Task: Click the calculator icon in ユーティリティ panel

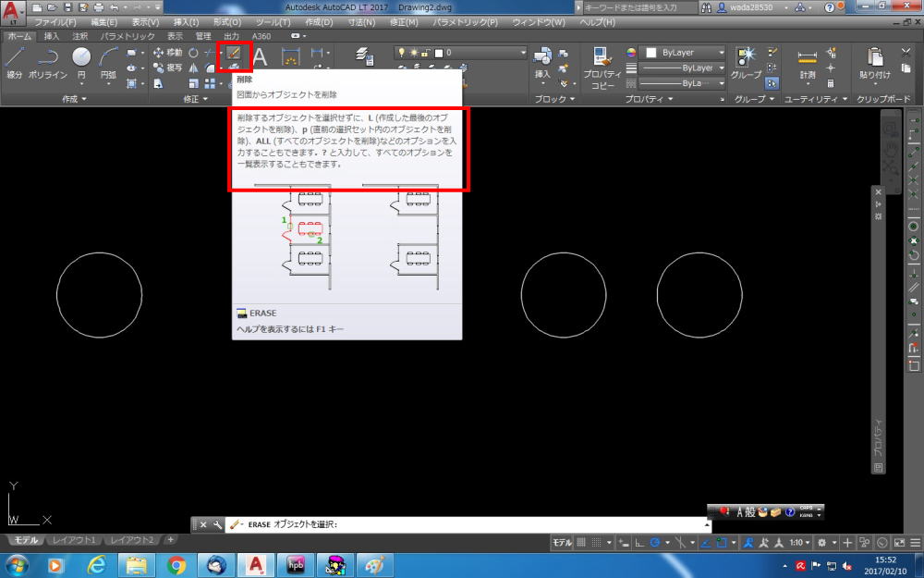Action: point(831,83)
